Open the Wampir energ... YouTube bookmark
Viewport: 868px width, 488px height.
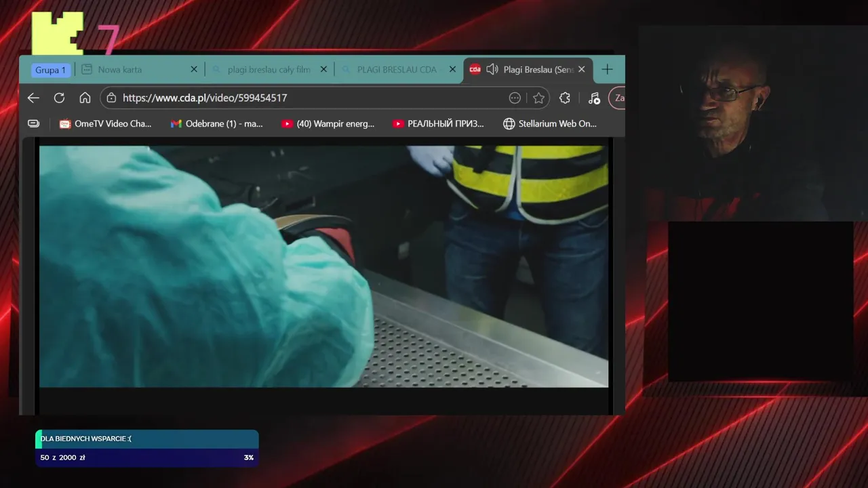tap(328, 123)
